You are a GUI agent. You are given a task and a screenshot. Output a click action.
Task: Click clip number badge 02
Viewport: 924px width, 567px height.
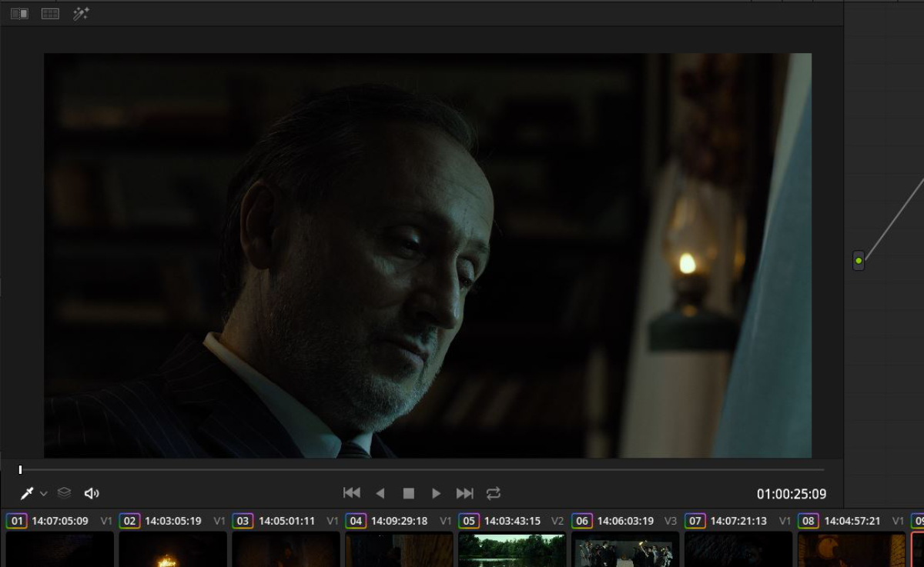coord(130,521)
